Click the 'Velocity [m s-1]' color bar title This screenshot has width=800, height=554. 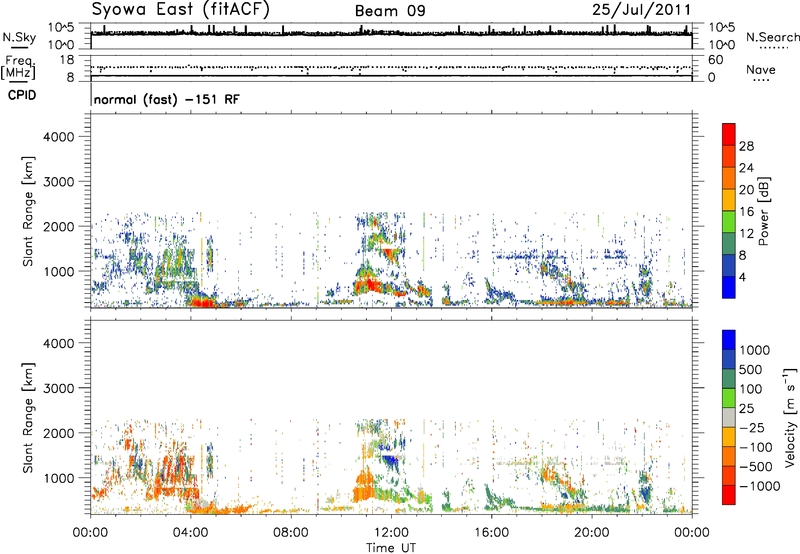point(790,417)
